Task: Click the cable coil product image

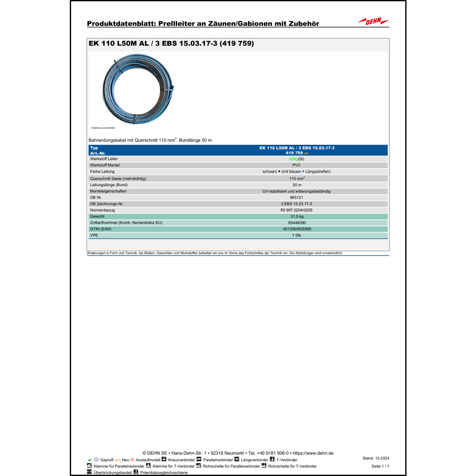Action: pos(138,89)
